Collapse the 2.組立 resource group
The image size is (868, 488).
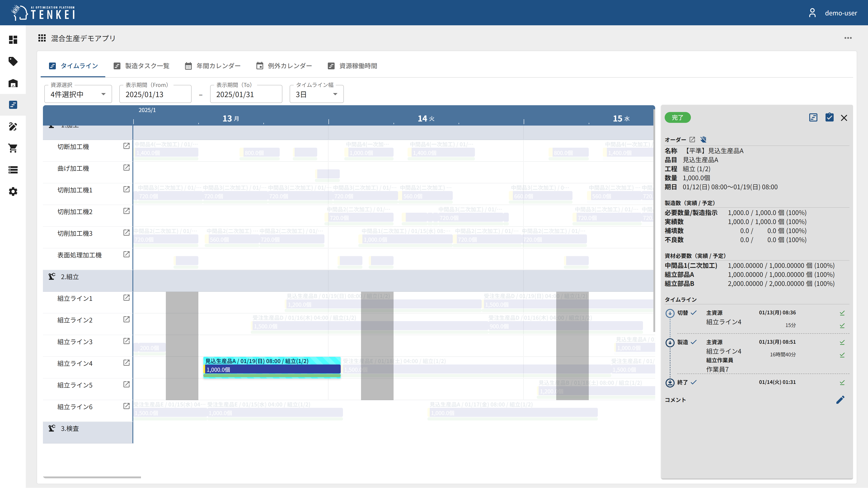pyautogui.click(x=69, y=277)
